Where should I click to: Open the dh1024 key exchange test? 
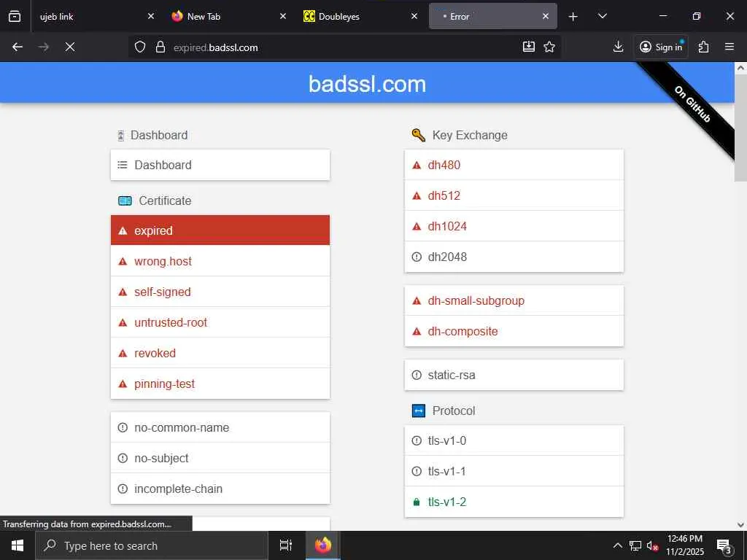514,226
